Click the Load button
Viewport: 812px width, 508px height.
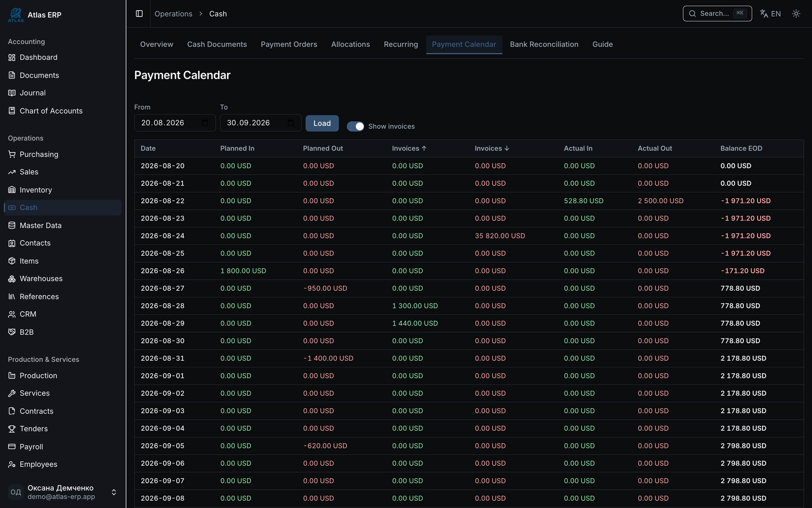[322, 123]
